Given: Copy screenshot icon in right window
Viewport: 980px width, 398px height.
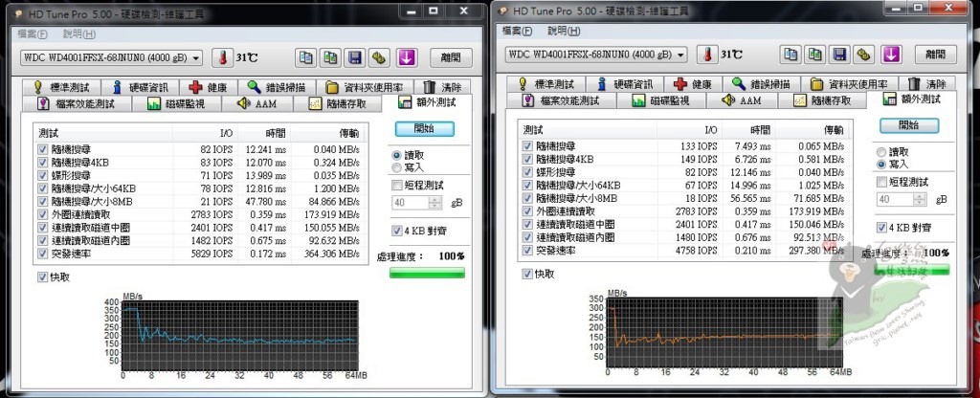Looking at the screenshot, I should (x=815, y=55).
